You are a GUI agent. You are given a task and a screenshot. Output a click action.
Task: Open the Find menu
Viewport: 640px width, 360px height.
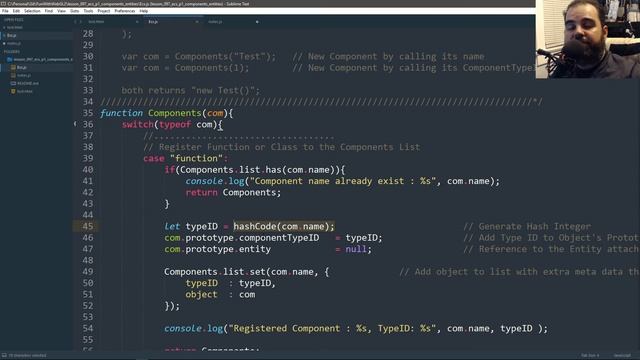[49, 11]
